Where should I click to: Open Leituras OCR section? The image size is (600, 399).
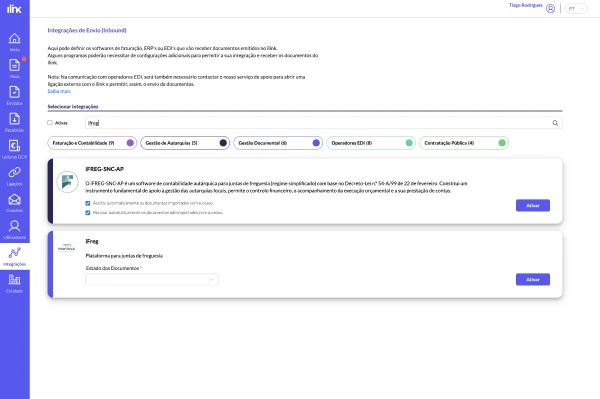tap(15, 149)
